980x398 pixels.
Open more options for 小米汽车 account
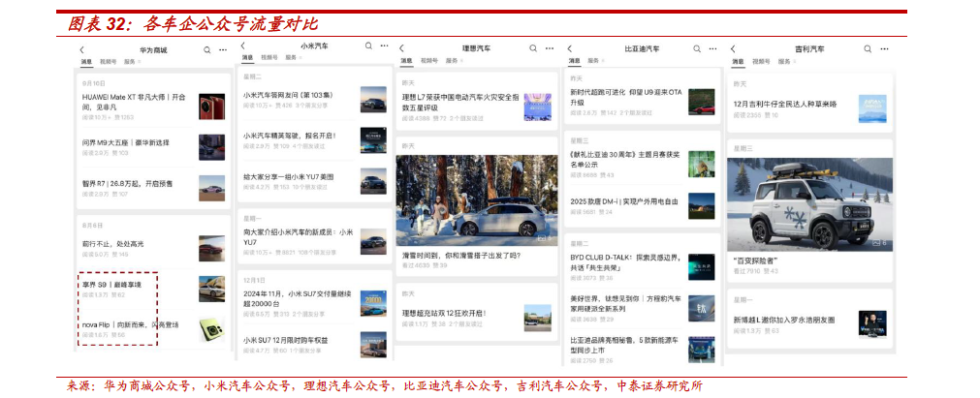(383, 46)
